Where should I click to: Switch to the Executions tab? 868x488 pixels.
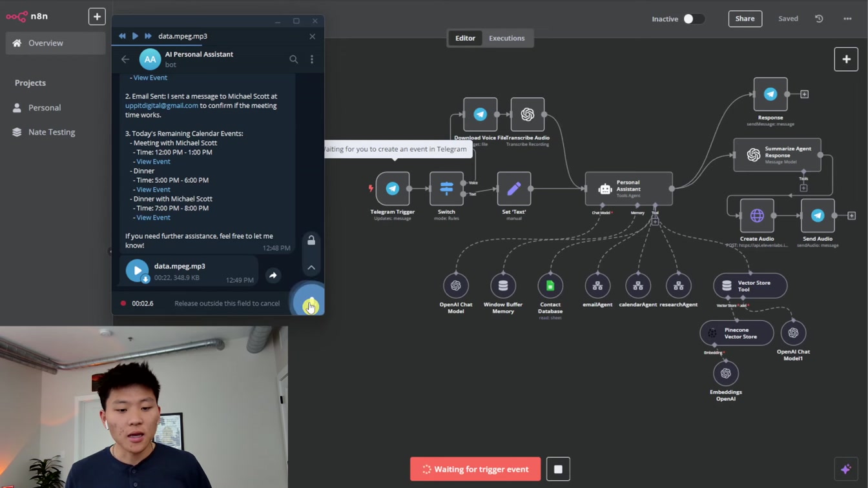506,38
